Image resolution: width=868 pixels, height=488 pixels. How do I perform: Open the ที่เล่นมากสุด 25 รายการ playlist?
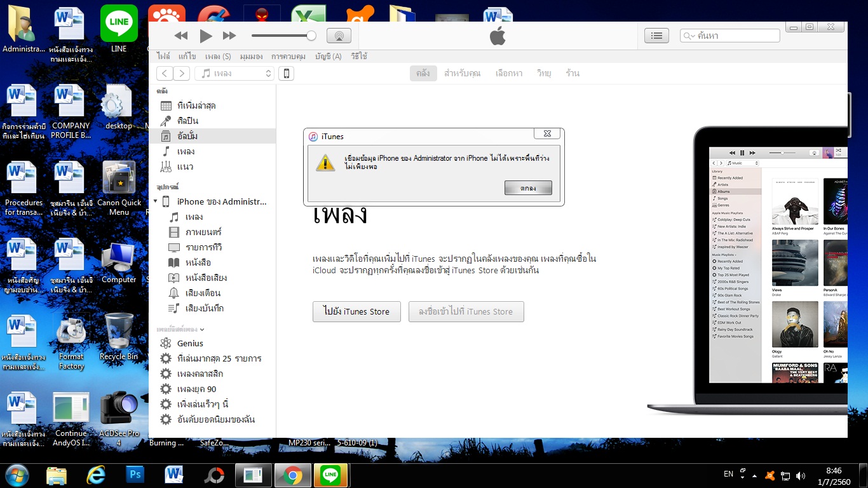point(213,358)
